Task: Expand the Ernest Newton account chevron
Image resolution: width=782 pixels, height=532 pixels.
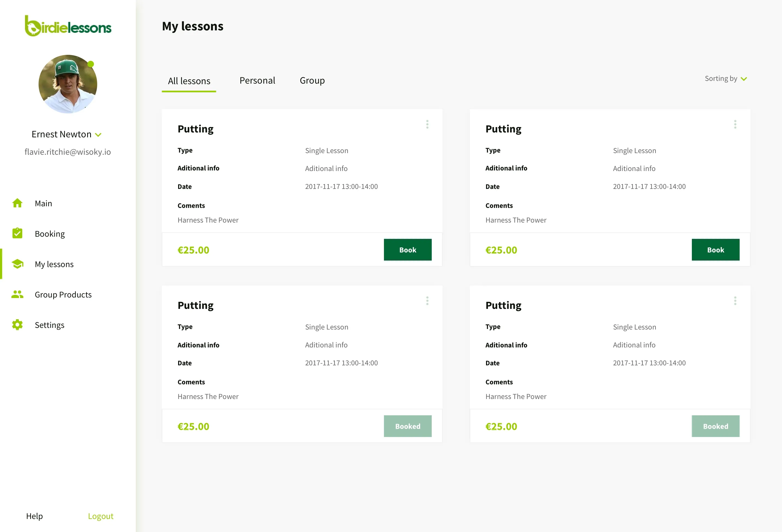Action: click(x=98, y=135)
